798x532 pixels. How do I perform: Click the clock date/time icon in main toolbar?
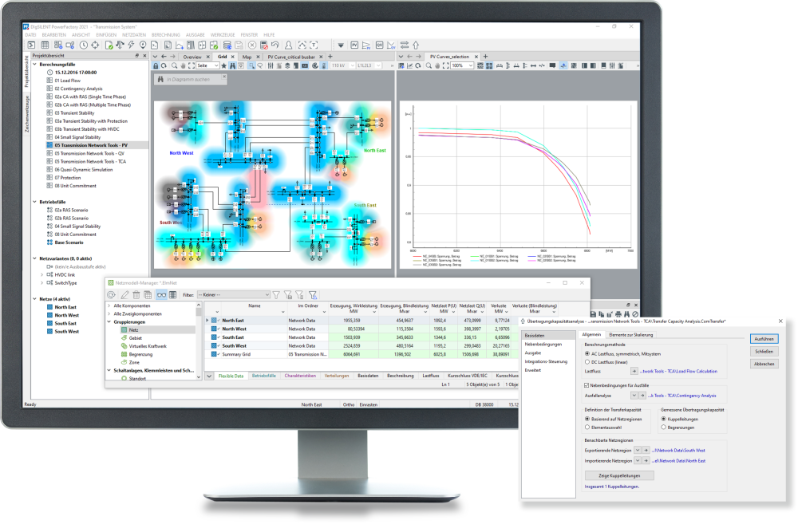click(84, 45)
